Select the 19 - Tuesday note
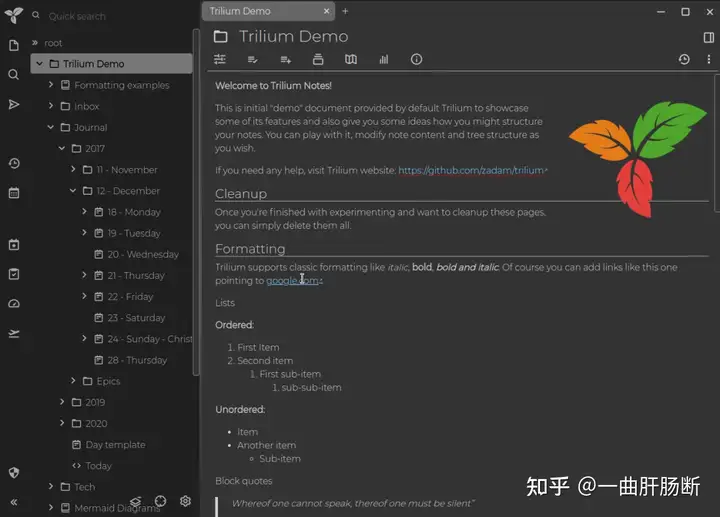Screen dimensions: 720x517 (134, 233)
